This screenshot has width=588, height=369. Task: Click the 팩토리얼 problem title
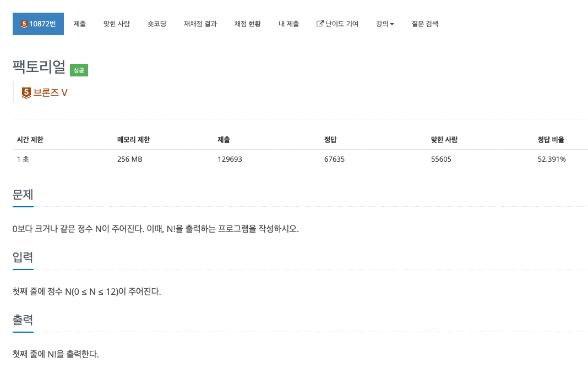[x=39, y=67]
